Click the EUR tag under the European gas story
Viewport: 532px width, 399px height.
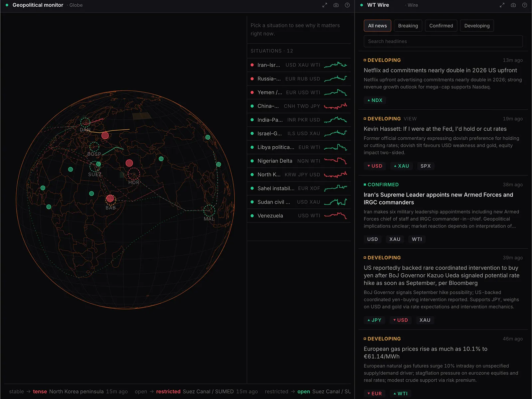(374, 393)
